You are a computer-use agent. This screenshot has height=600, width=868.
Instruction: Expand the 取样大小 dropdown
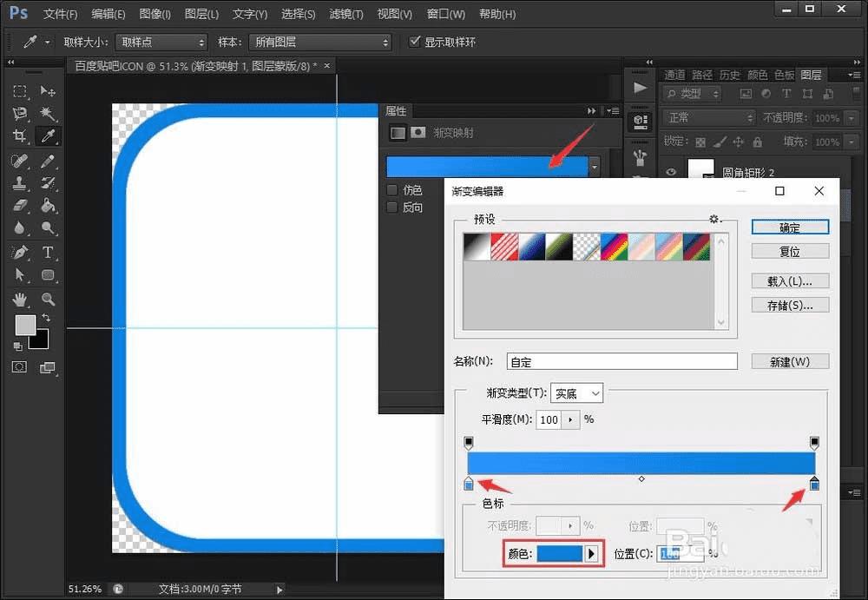pyautogui.click(x=162, y=42)
